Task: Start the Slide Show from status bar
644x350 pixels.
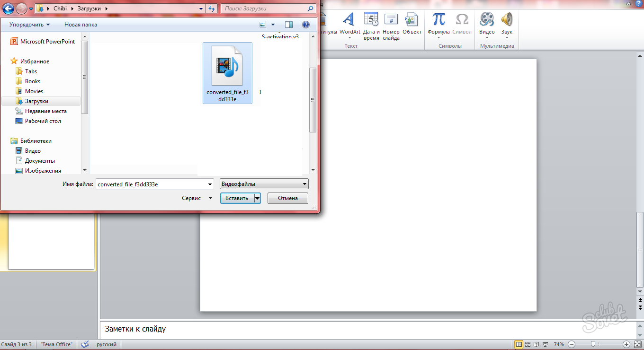Action: pos(545,344)
